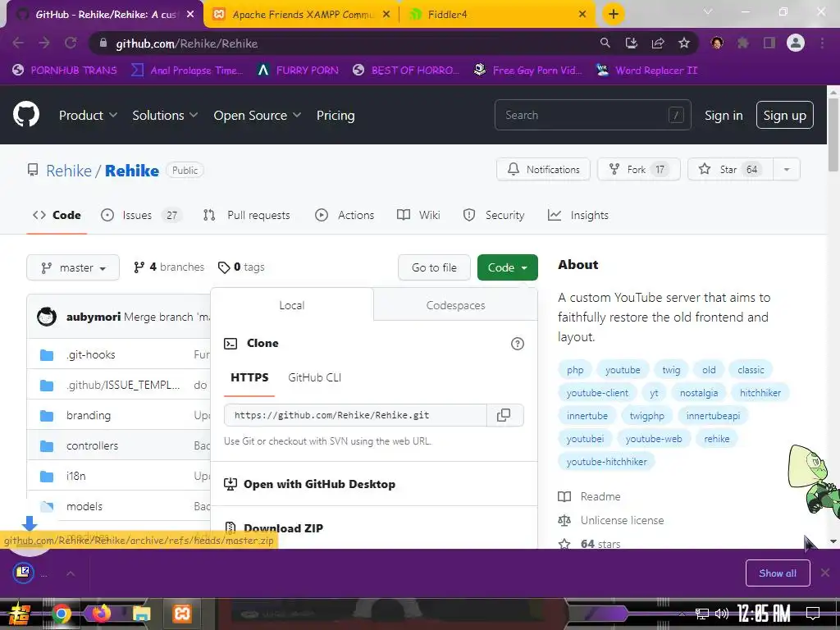Click the Notifications button
840x630 pixels.
(x=543, y=169)
